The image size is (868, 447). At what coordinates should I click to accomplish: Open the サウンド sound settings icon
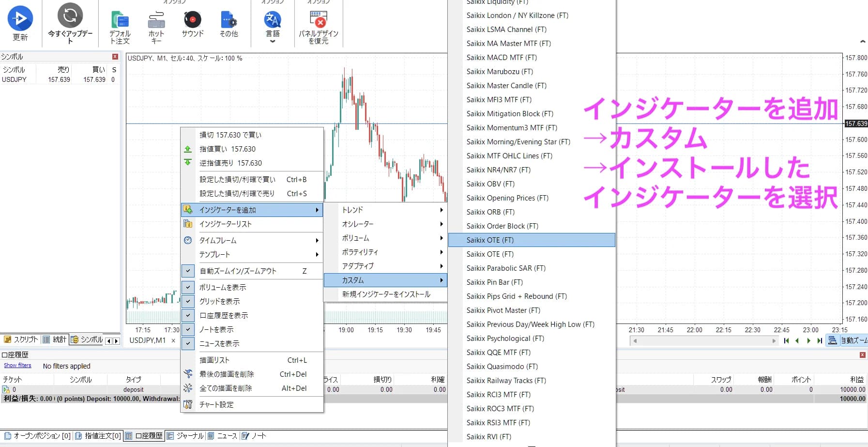(193, 20)
